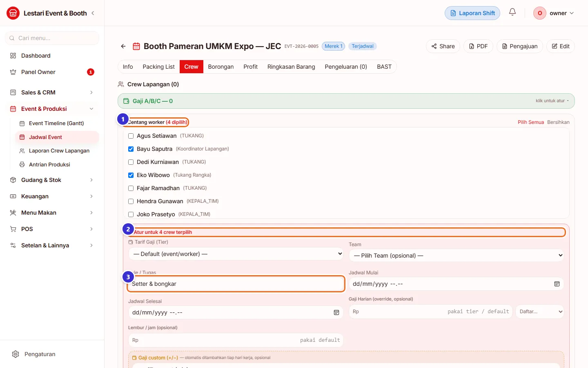Switch to the Borongan tab
588x368 pixels.
[221, 67]
